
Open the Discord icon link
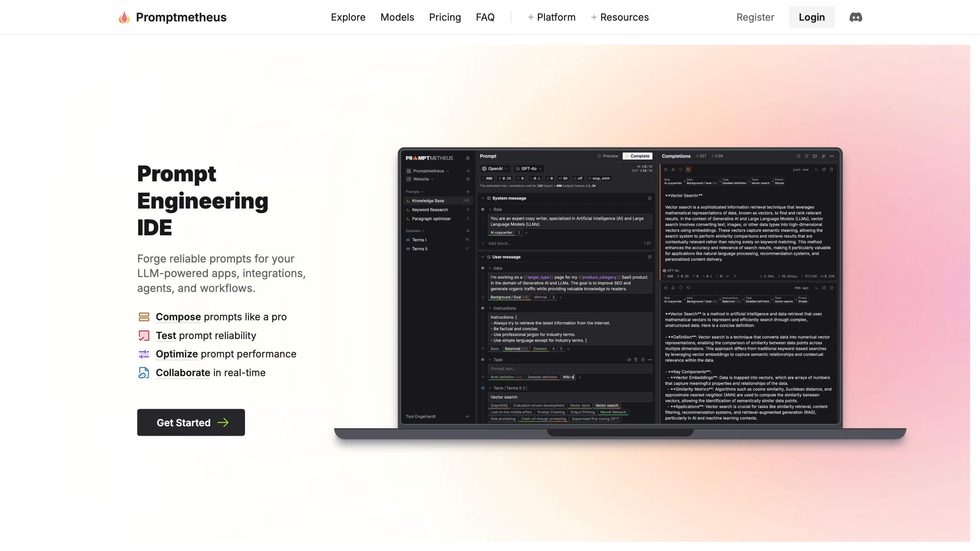pos(856,17)
